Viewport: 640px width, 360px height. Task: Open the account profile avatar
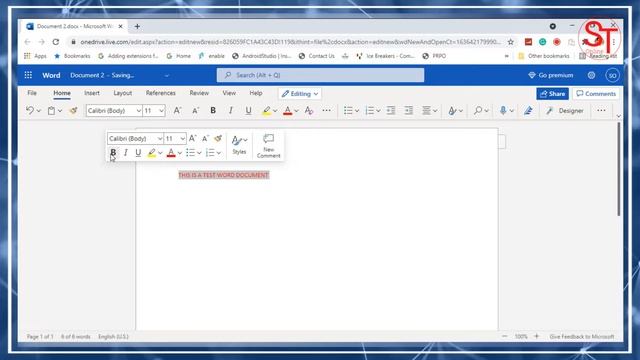(612, 76)
